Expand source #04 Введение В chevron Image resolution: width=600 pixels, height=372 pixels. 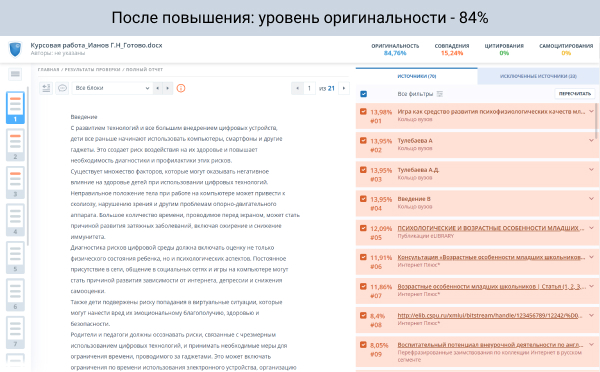click(x=591, y=199)
